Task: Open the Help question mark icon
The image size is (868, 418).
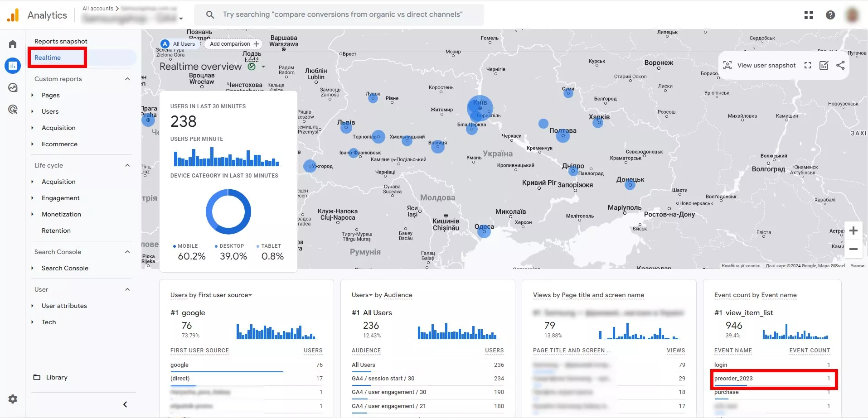Action: [830, 15]
